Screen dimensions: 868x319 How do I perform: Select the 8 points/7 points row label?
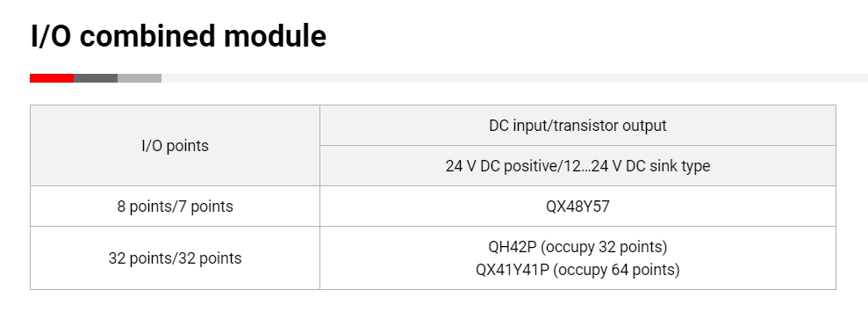click(175, 207)
